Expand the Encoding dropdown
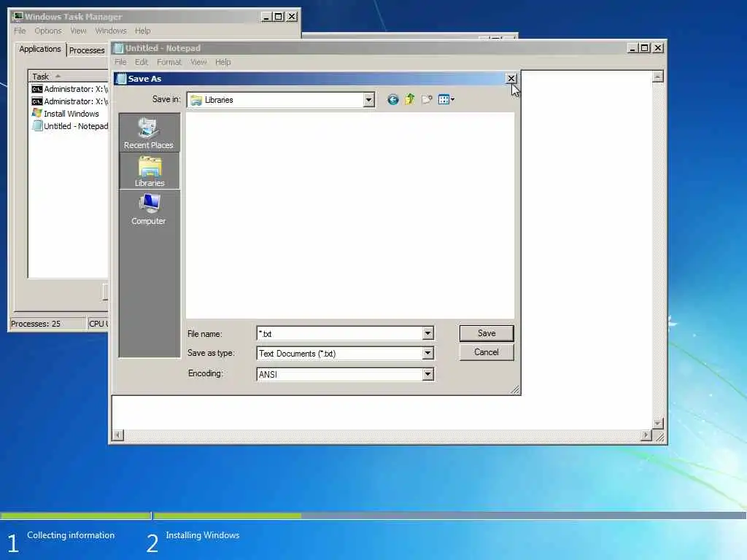This screenshot has height=560, width=747. pos(427,374)
